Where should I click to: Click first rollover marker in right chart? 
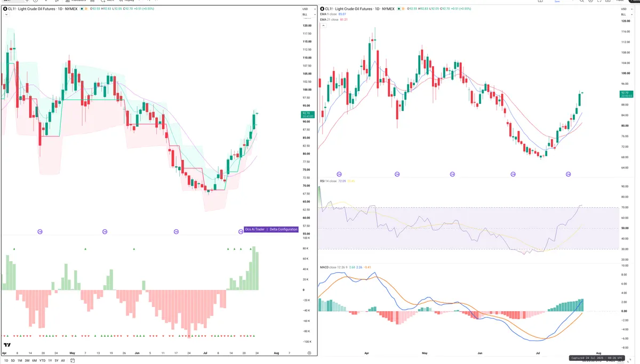pos(339,174)
